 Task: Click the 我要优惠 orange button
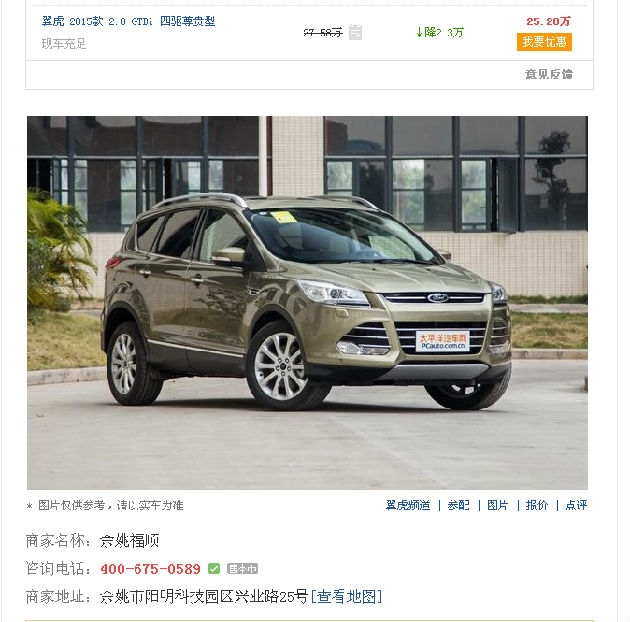point(544,42)
